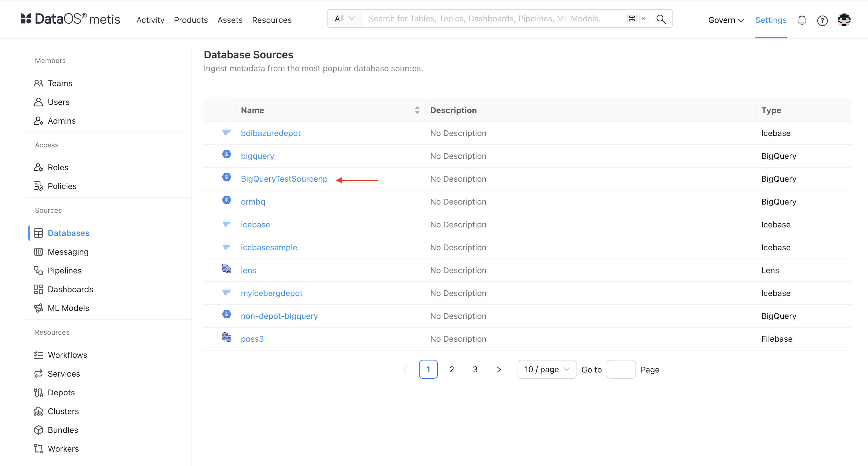The image size is (868, 466).
Task: Switch to the Settings tab
Action: 771,20
